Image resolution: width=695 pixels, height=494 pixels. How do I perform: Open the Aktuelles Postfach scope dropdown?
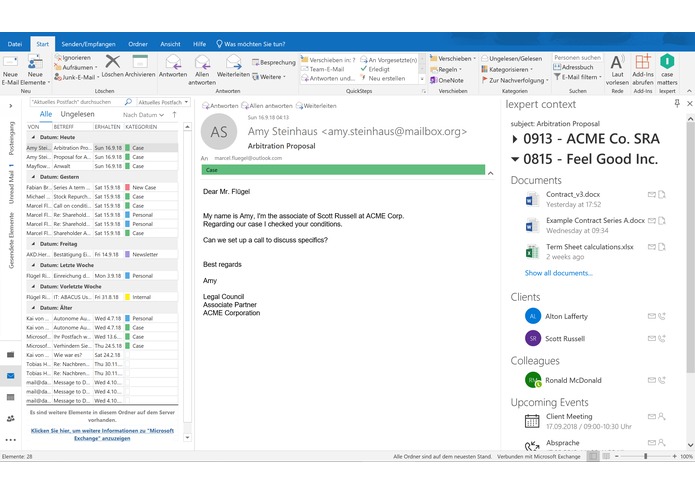click(x=163, y=102)
